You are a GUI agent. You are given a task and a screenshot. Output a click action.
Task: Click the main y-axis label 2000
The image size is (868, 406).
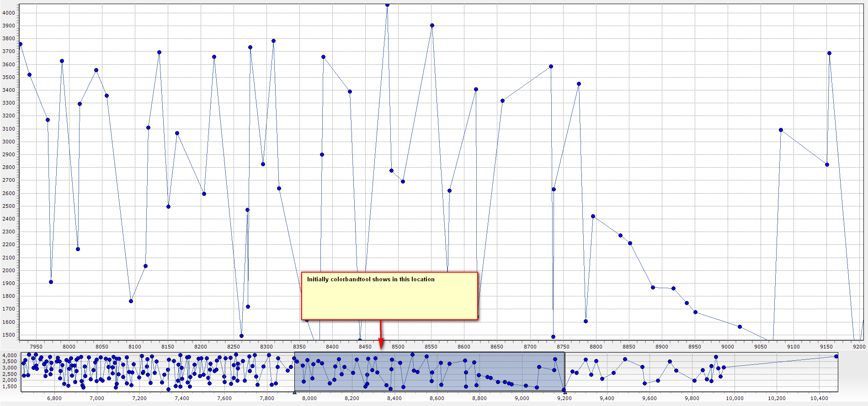(9, 270)
